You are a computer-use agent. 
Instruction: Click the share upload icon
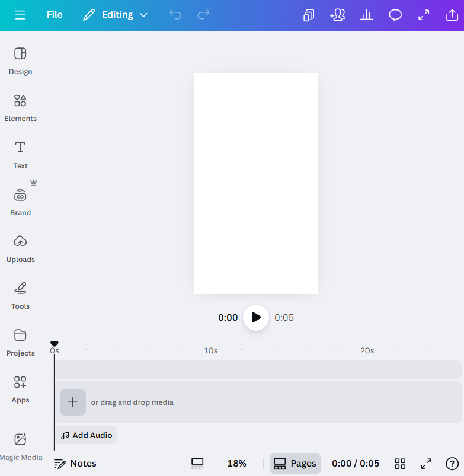(452, 15)
